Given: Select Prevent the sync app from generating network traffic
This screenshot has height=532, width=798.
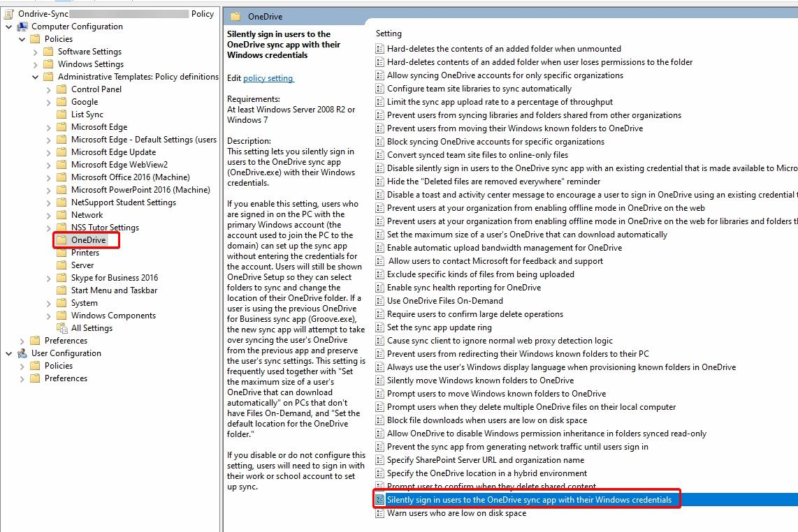Looking at the screenshot, I should click(x=518, y=447).
